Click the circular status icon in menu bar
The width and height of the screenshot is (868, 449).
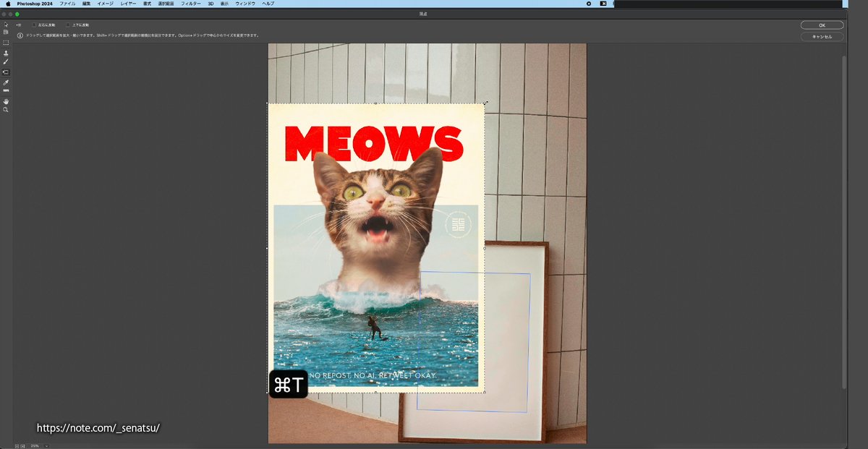coord(589,4)
